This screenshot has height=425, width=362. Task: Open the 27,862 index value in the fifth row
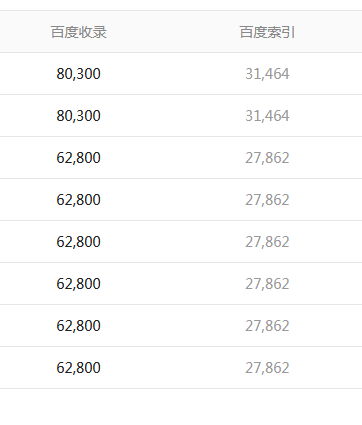[x=267, y=242]
